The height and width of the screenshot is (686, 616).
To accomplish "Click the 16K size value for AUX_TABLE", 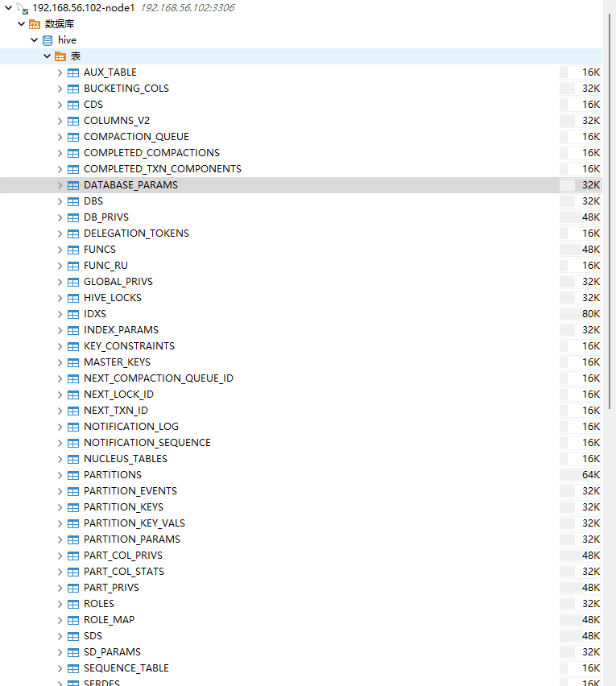I will (591, 72).
